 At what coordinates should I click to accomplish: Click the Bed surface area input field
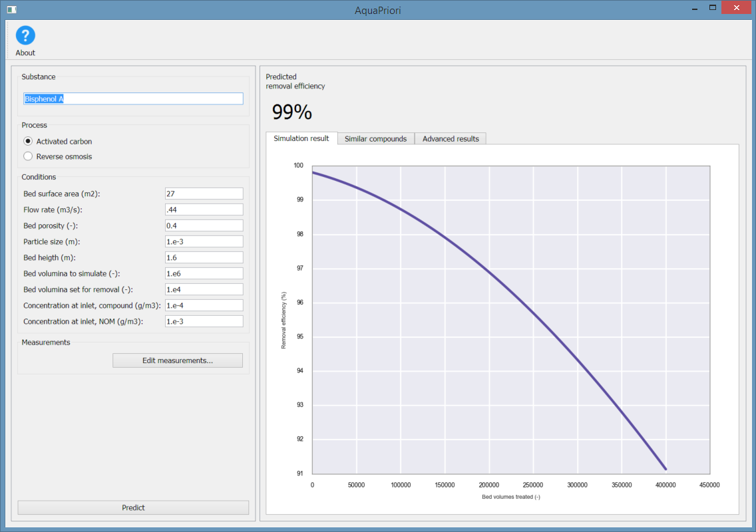(204, 194)
